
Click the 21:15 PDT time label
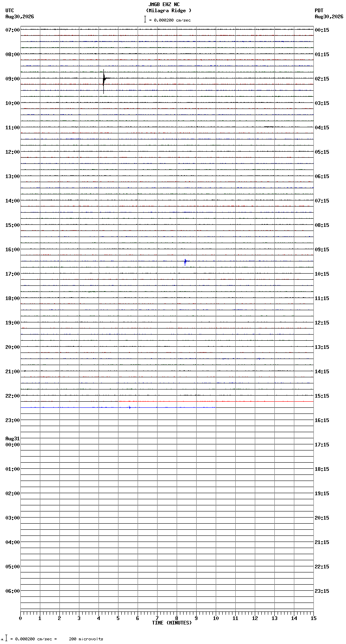click(x=322, y=542)
